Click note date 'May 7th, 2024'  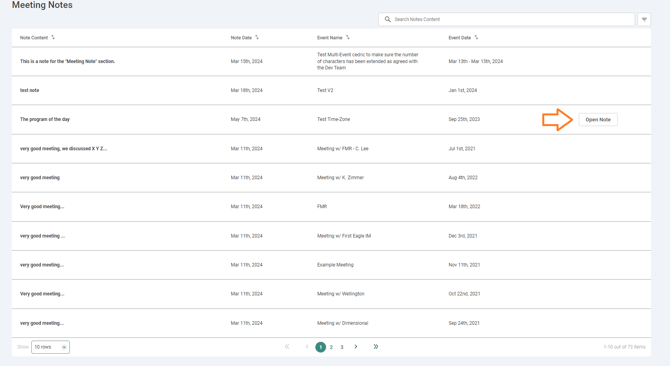click(x=245, y=119)
